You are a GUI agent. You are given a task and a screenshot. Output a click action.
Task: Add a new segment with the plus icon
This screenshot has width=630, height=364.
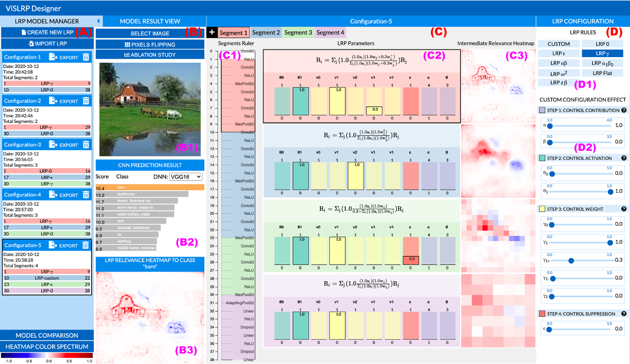point(211,32)
